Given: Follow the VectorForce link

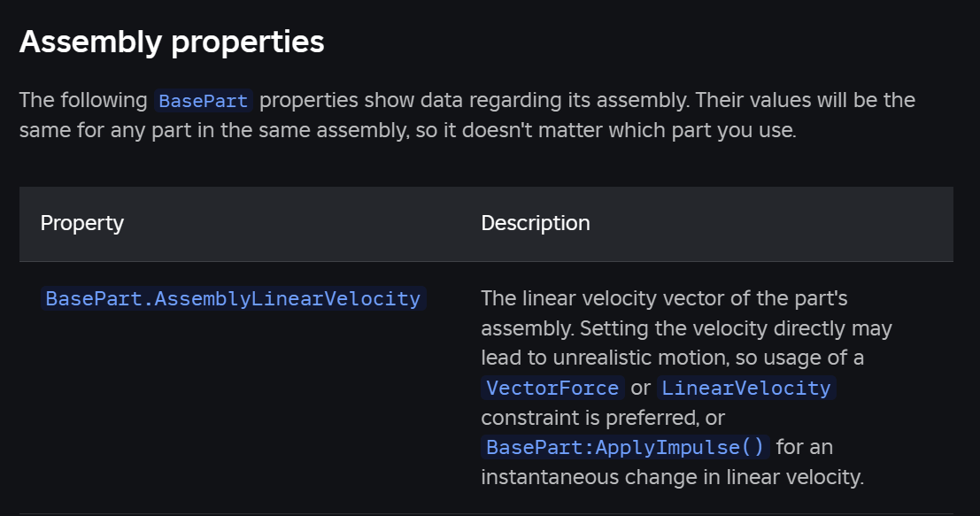Looking at the screenshot, I should tap(552, 388).
